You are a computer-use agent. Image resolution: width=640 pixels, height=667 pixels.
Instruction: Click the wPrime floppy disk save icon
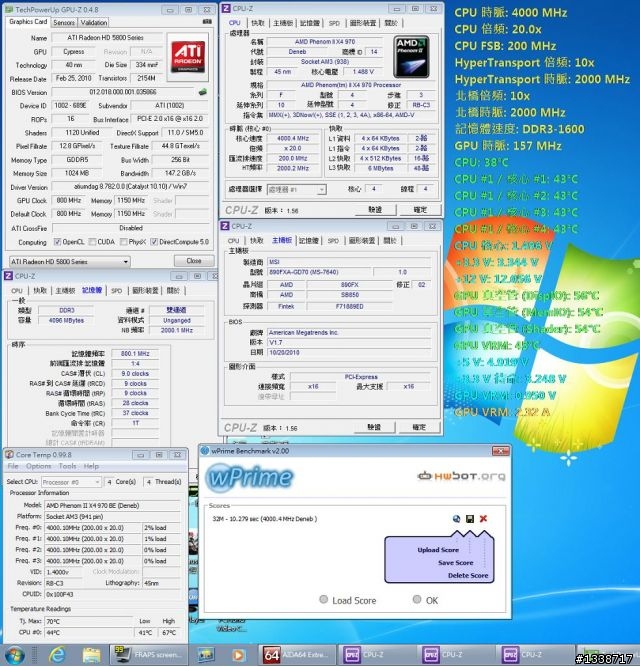(x=470, y=519)
